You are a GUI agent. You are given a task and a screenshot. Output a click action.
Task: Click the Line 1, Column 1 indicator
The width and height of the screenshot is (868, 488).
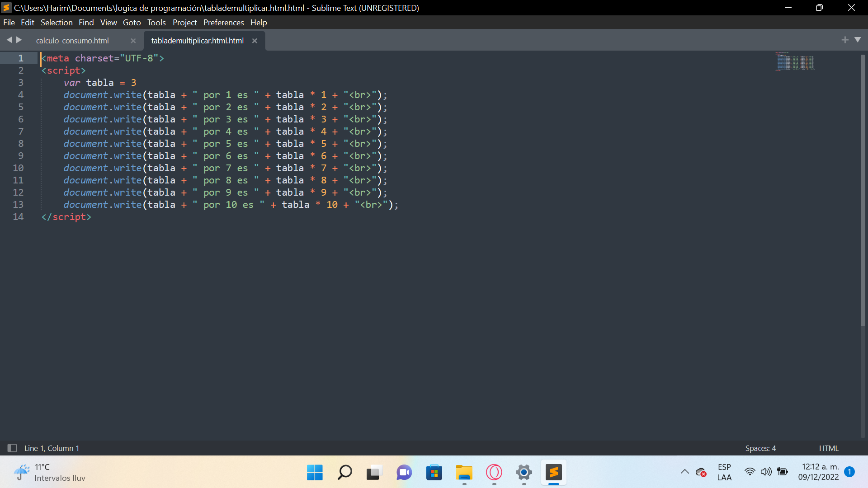[52, 448]
